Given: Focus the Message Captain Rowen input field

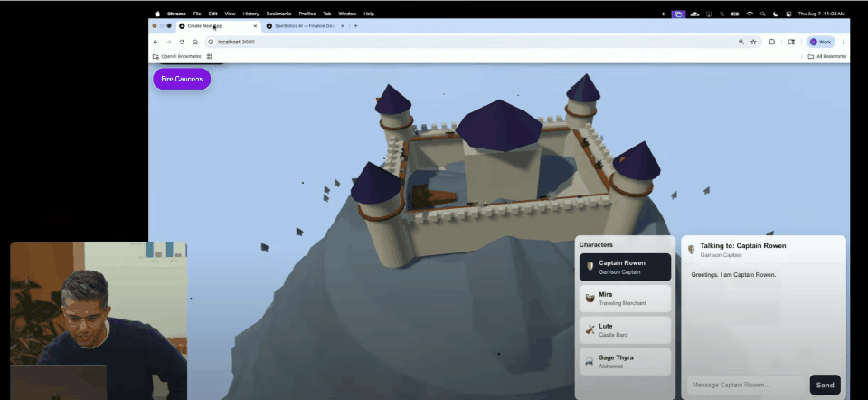Looking at the screenshot, I should pos(745,385).
